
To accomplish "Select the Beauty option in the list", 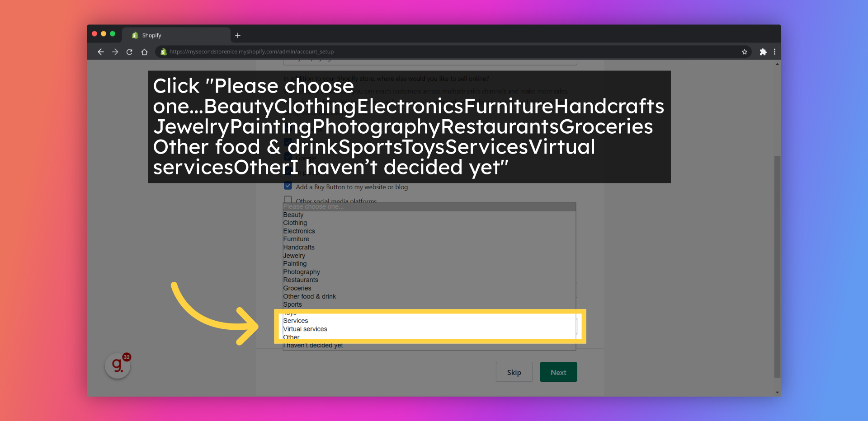I will click(429, 215).
